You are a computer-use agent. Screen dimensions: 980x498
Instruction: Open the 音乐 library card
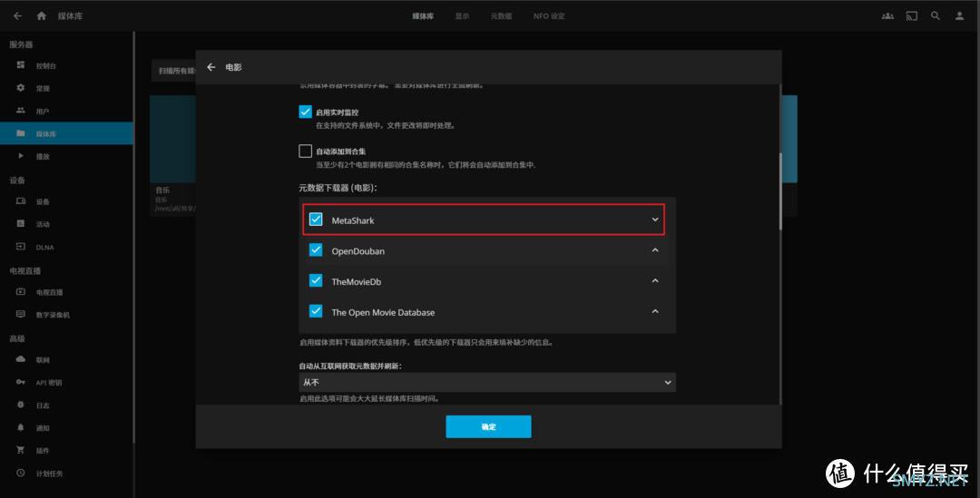point(172,155)
